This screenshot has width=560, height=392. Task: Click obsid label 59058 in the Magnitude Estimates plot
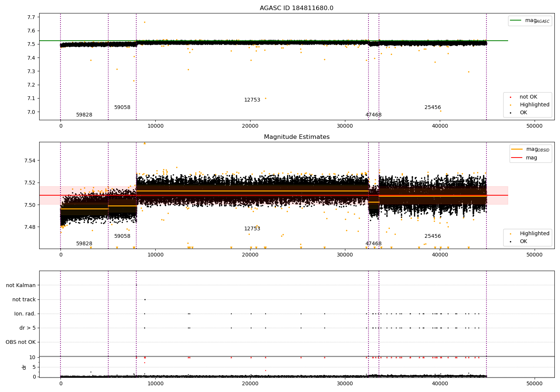[x=122, y=236]
